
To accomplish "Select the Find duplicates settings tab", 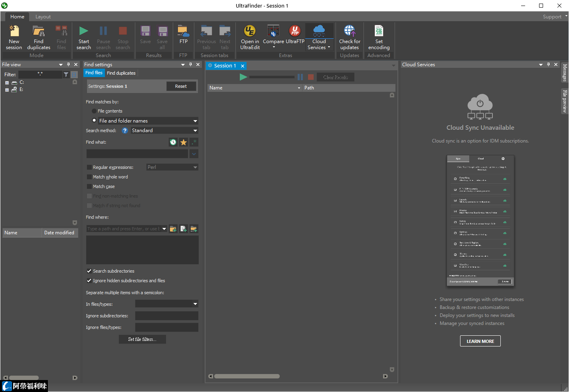I will point(121,73).
